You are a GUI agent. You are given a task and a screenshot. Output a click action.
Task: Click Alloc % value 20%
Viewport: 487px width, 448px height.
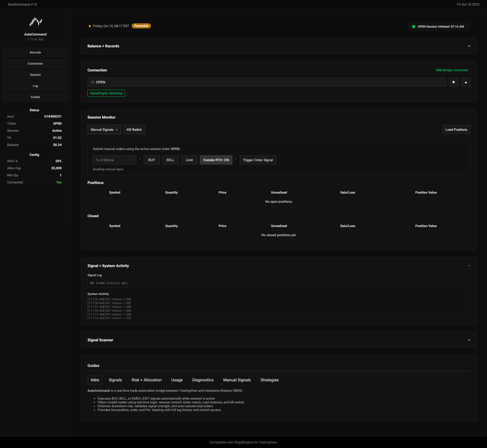point(58,161)
